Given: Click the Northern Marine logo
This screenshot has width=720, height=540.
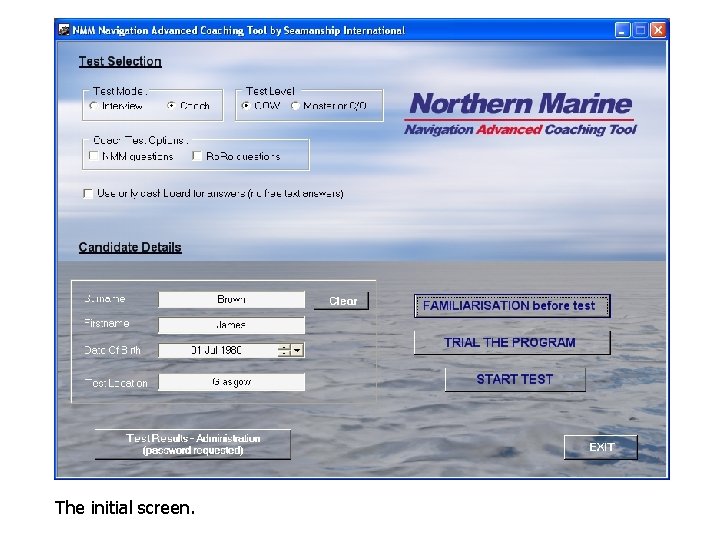Looking at the screenshot, I should click(x=521, y=113).
